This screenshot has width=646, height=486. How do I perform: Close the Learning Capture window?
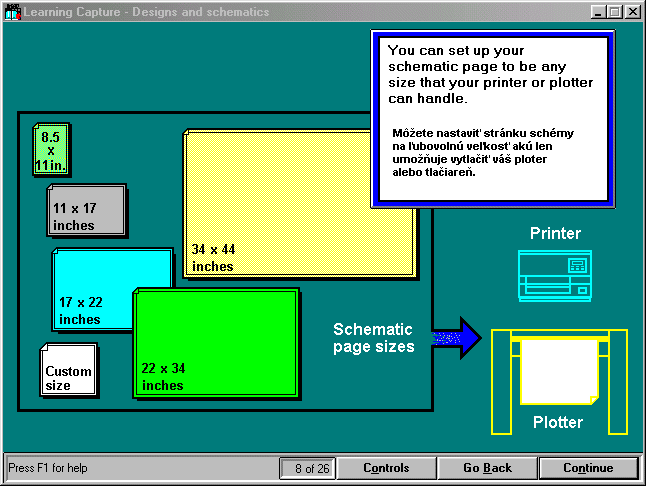point(632,12)
